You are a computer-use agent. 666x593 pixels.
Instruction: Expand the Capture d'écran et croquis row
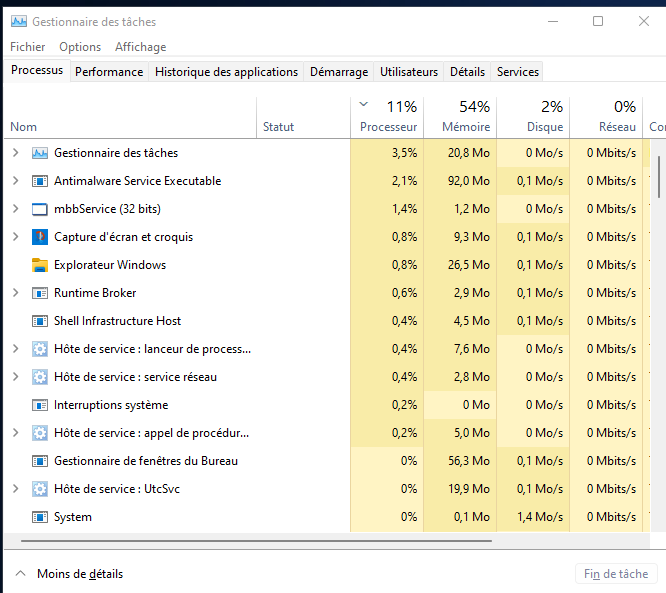(16, 237)
